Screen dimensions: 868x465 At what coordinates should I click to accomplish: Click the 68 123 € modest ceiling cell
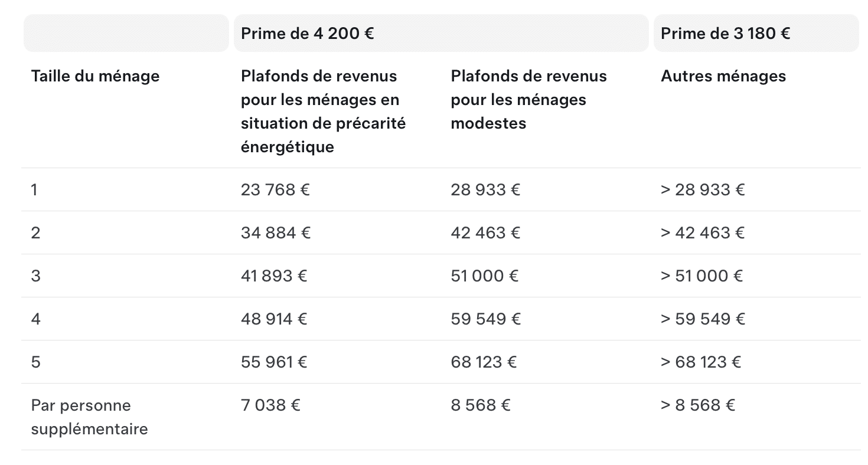point(484,362)
